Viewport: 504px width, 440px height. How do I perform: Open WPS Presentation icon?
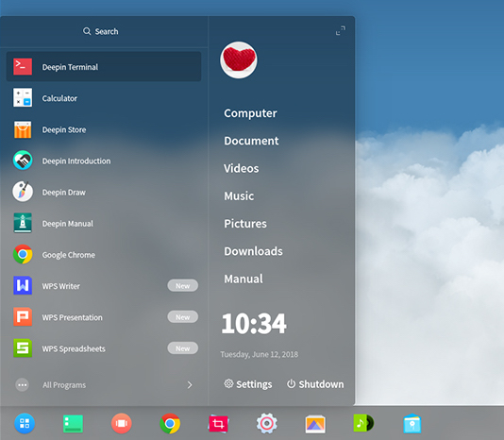(23, 317)
